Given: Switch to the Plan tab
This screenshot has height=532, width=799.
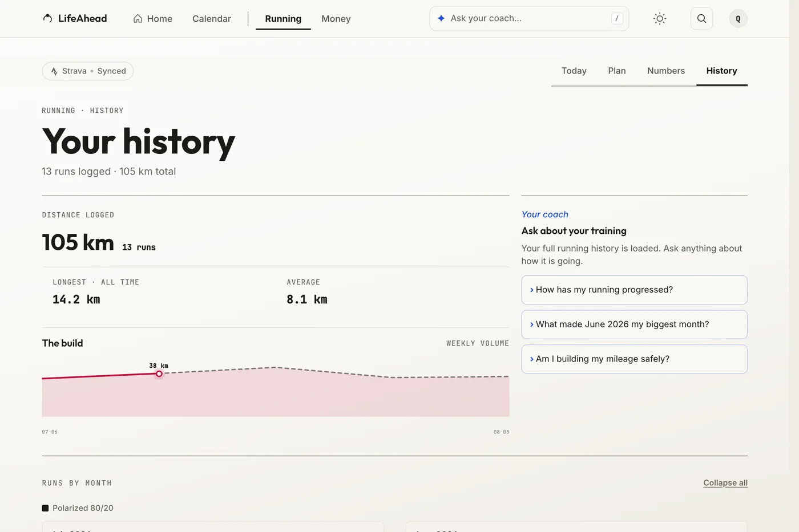Looking at the screenshot, I should (x=617, y=71).
